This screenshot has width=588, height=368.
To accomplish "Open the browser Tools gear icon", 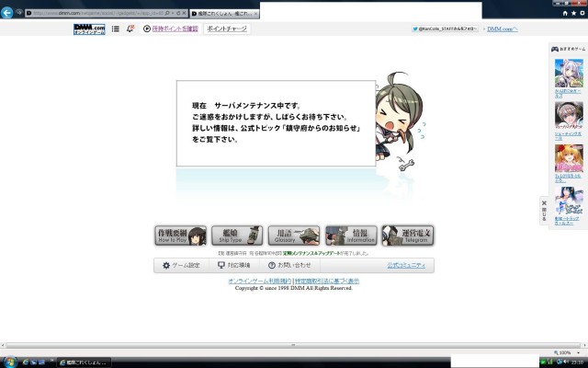I will (x=582, y=13).
